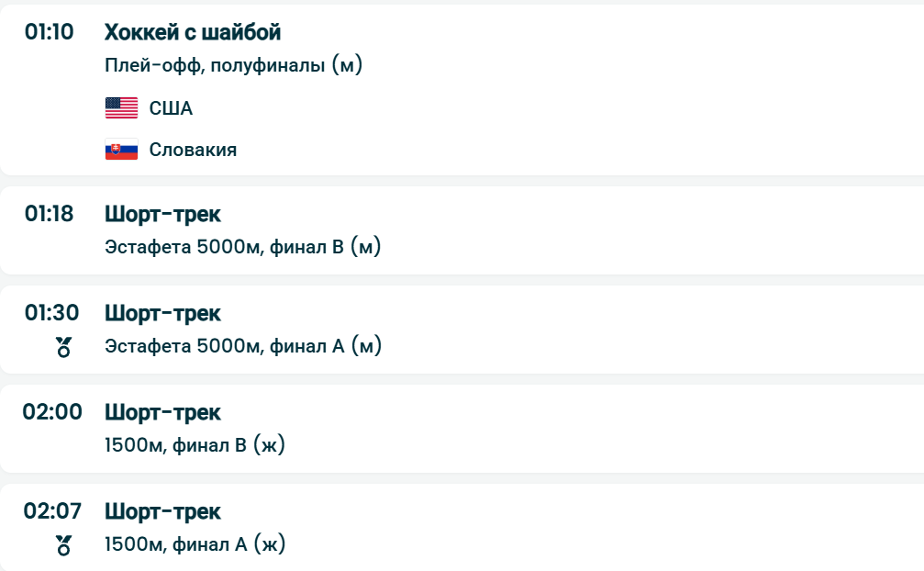Click the 01:10 start time
The width and height of the screenshot is (924, 571).
click(50, 32)
